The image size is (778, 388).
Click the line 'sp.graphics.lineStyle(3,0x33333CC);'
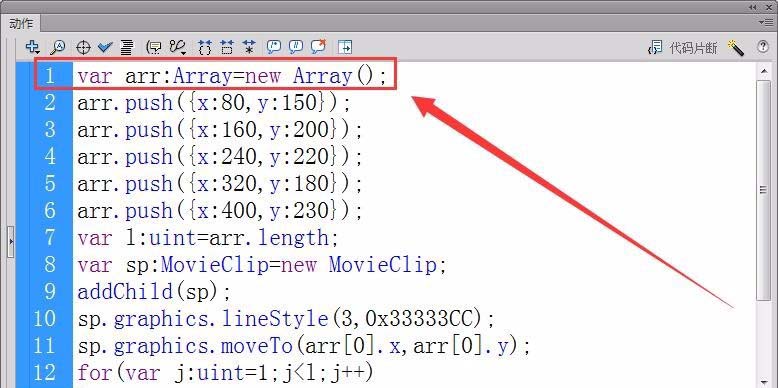pyautogui.click(x=286, y=318)
